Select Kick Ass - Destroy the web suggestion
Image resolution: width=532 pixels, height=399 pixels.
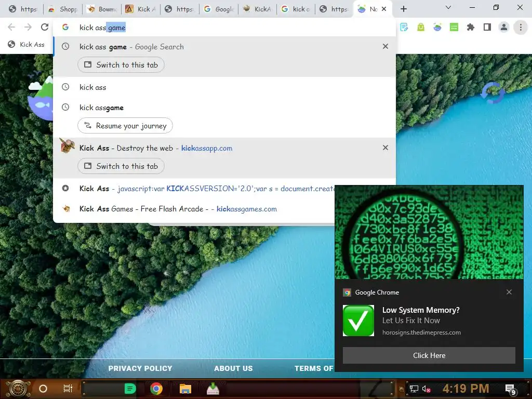224,148
